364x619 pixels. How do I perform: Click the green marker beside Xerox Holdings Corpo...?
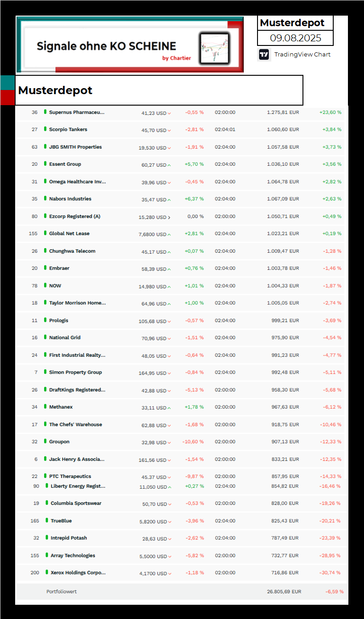[x=46, y=572]
